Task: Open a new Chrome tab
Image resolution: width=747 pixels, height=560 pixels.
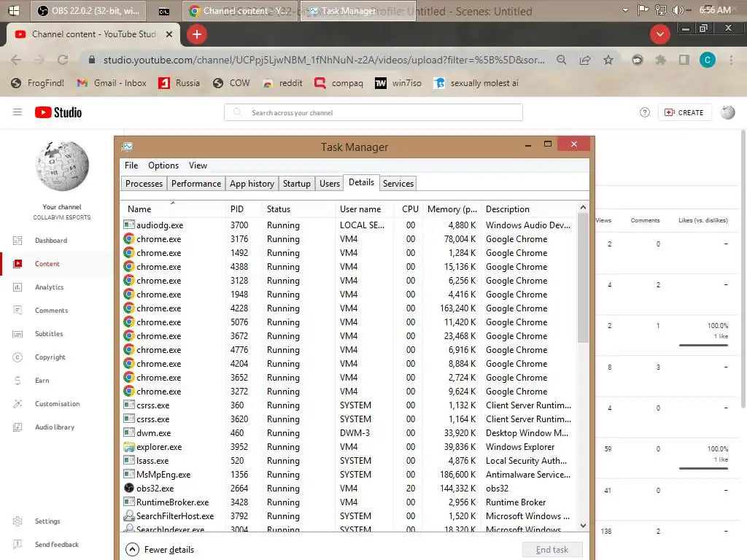Action: pyautogui.click(x=196, y=34)
